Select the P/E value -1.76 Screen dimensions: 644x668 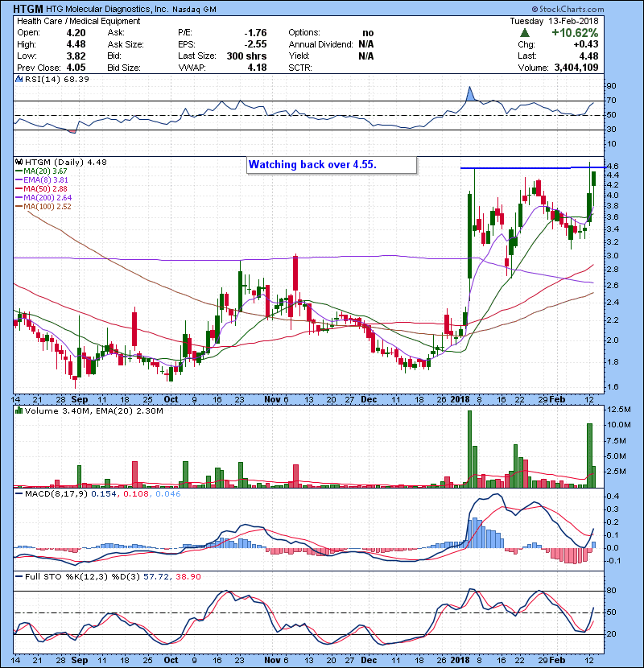(255, 33)
